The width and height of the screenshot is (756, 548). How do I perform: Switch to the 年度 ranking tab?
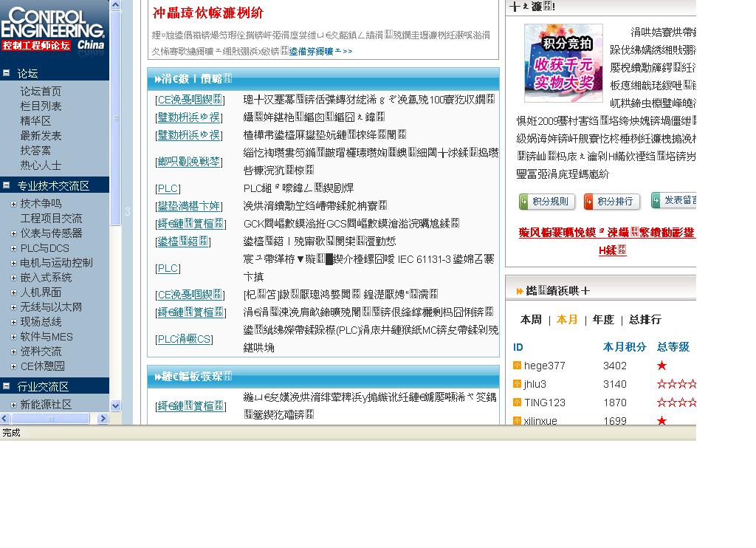tap(603, 320)
